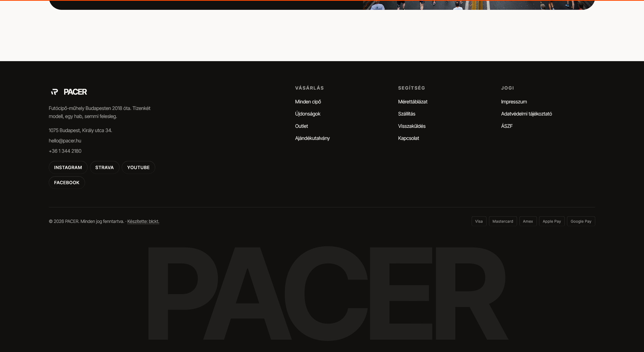Click the VÁSÁRLÁS column heading

[309, 88]
